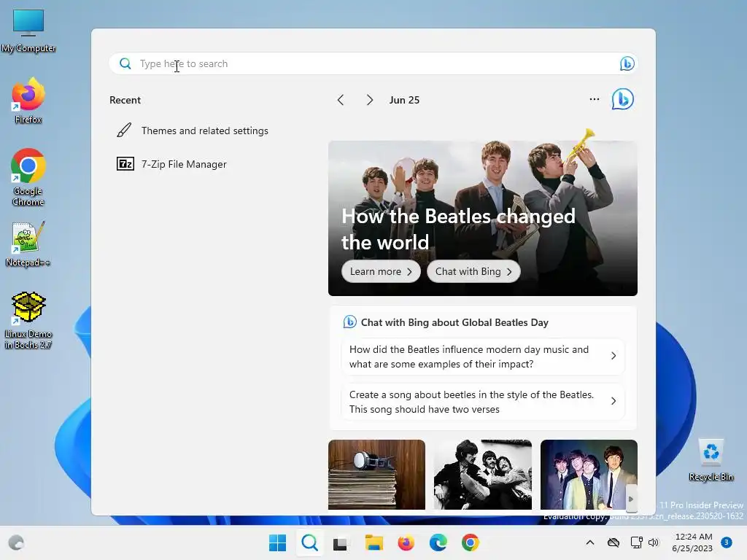Screen dimensions: 747x560
Task: Open Windows Start button on taskbar
Action: pos(277,542)
